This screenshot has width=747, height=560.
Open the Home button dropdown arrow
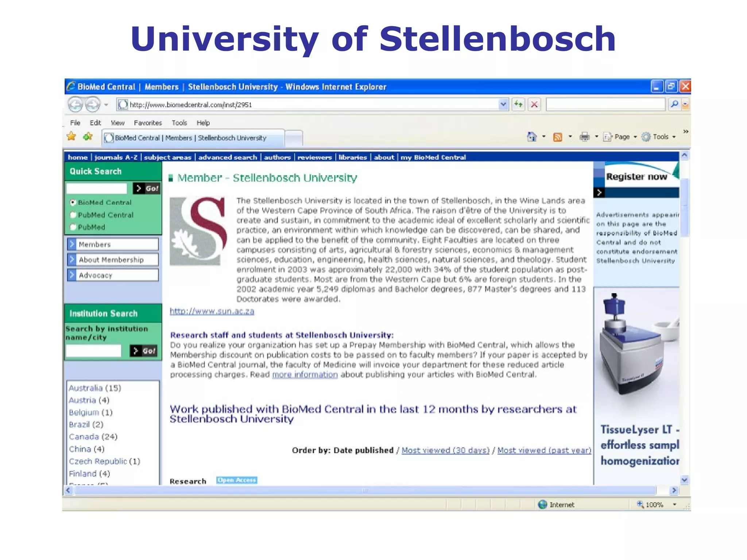(544, 137)
